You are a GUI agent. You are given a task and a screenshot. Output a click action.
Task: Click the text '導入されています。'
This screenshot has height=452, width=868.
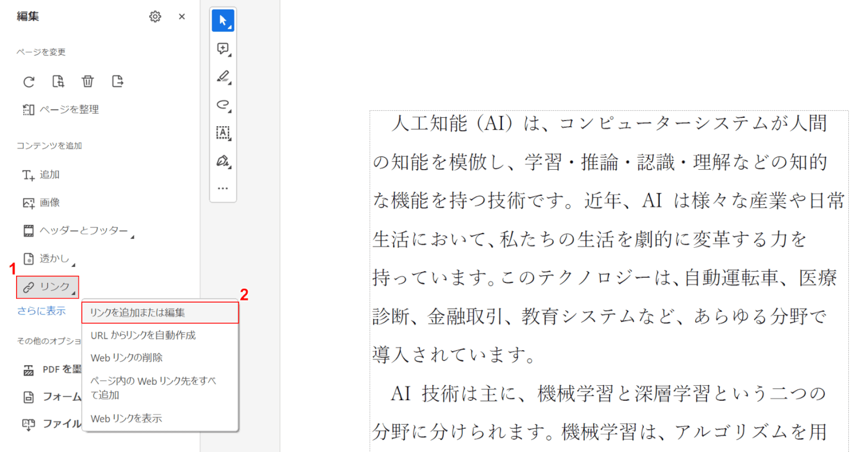click(453, 356)
